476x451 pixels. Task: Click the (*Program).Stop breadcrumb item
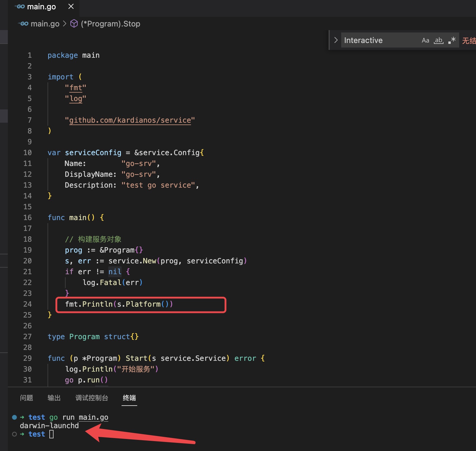pos(110,24)
